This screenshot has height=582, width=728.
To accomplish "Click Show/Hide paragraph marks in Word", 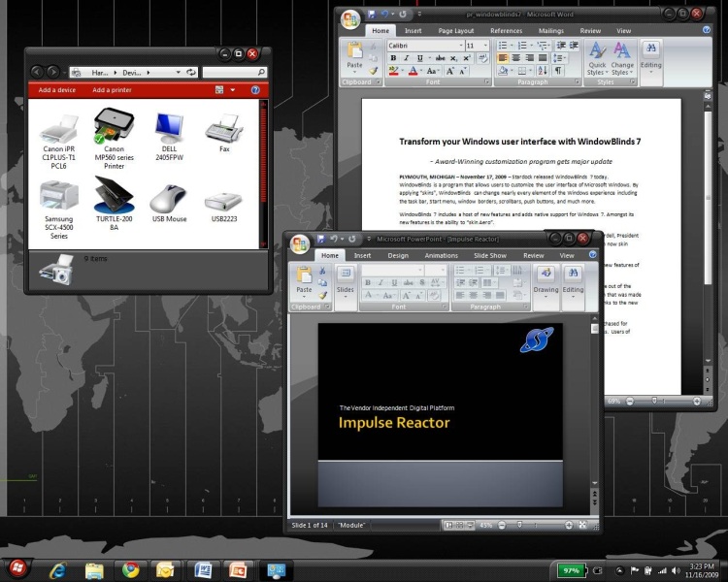I will (559, 71).
